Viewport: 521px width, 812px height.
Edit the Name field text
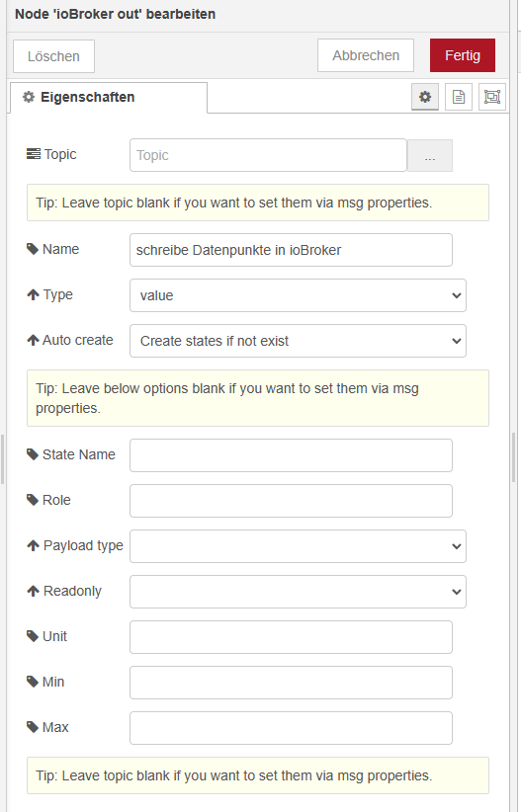click(x=291, y=250)
